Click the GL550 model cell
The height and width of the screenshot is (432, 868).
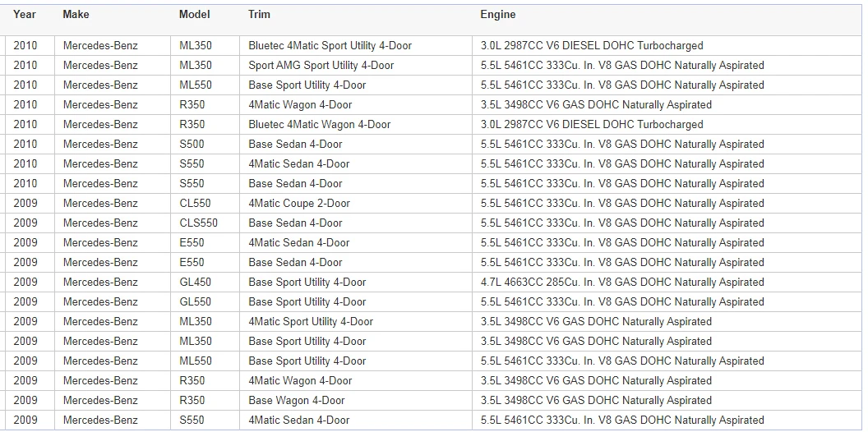click(205, 302)
